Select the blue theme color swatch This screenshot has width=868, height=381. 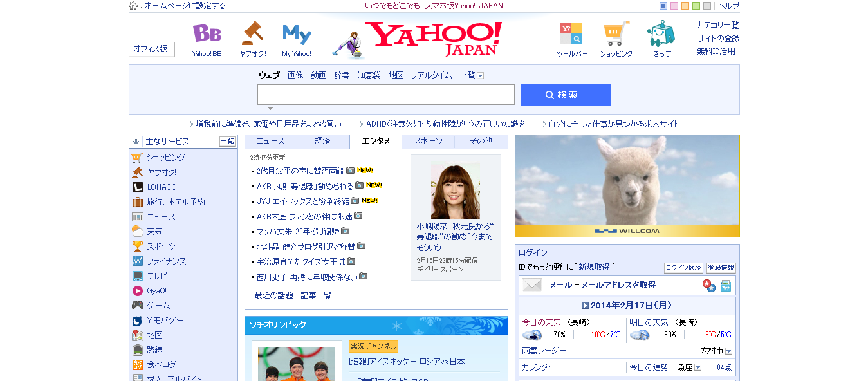[663, 6]
